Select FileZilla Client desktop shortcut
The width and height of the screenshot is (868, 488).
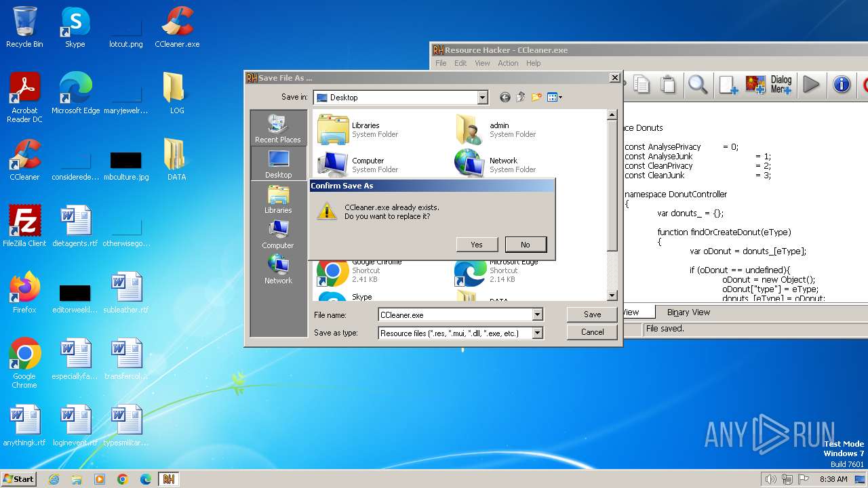24,226
